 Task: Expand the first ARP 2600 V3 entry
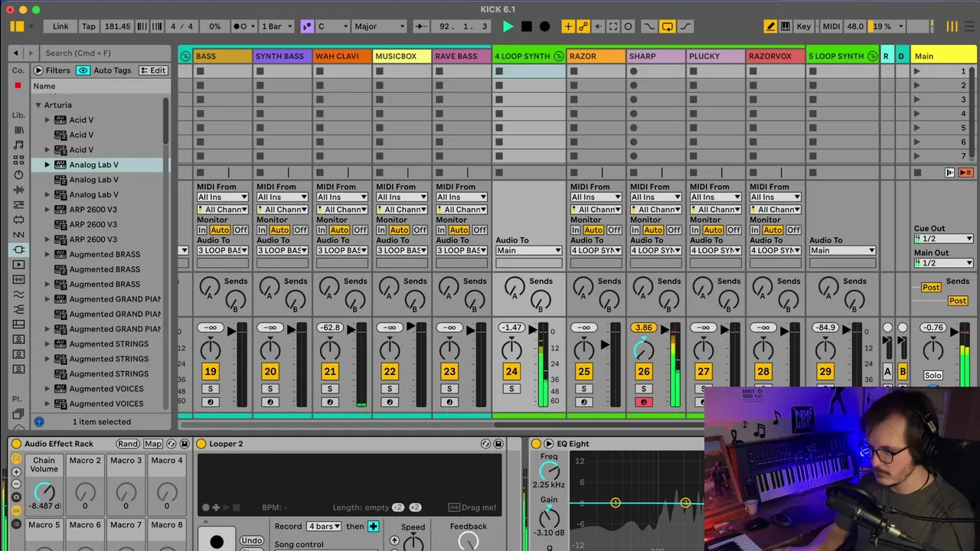point(47,210)
